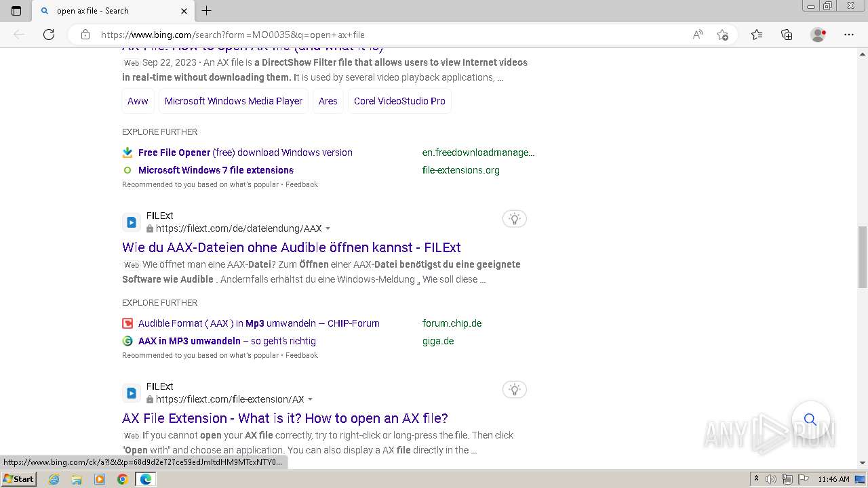Open a new browser tab
Viewport: 868px width, 488px height.
207,11
